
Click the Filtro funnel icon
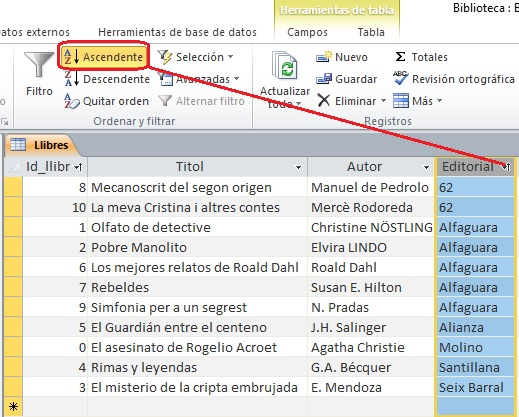pos(39,64)
